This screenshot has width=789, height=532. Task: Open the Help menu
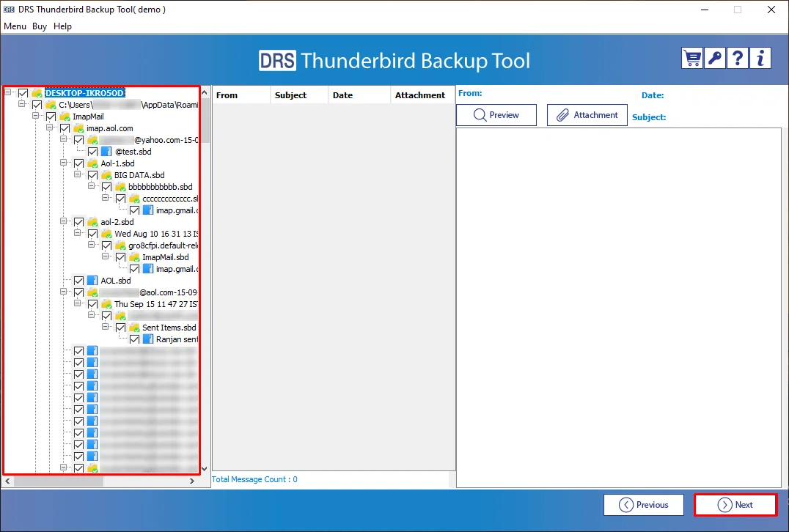click(62, 26)
